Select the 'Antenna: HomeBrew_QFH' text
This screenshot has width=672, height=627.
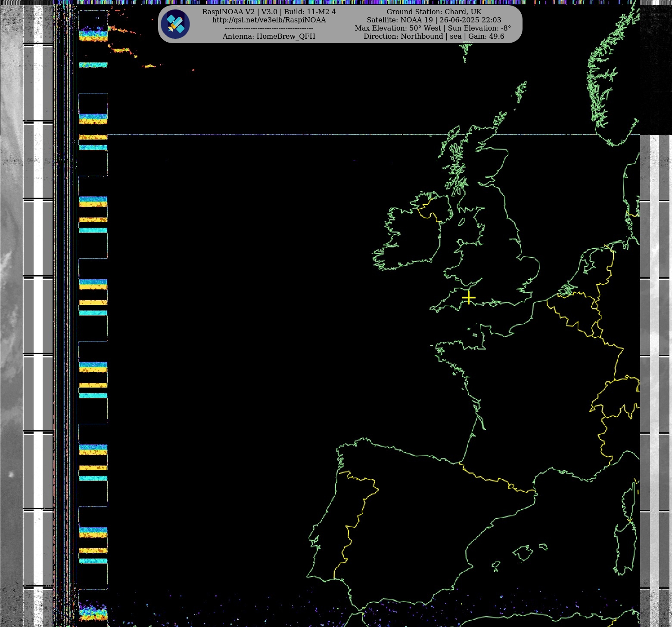(269, 36)
